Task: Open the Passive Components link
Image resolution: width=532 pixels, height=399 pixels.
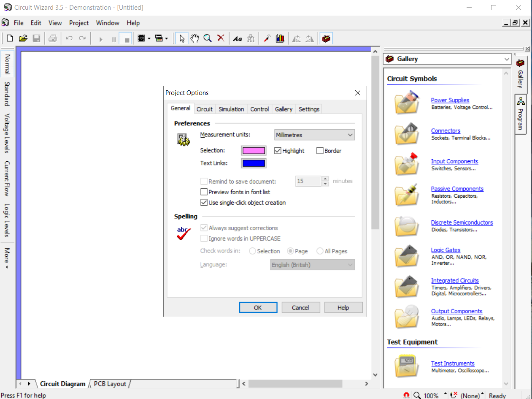Action: click(x=457, y=189)
